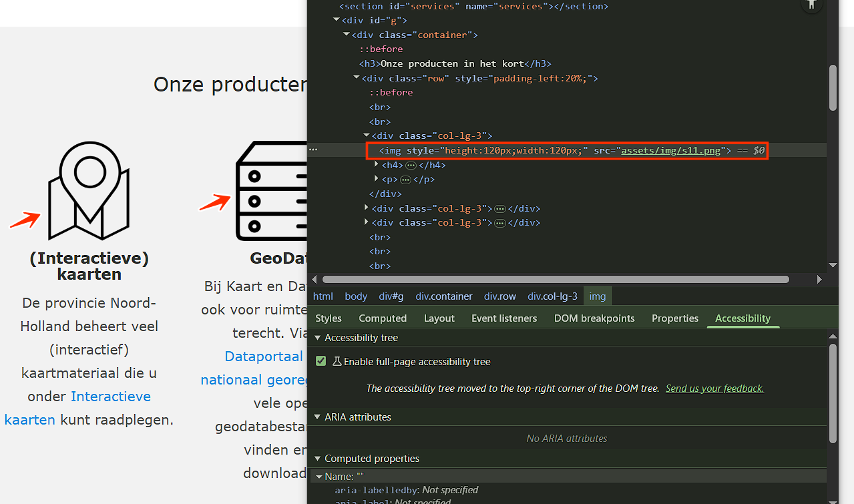The height and width of the screenshot is (504, 854).
Task: Click the ellipsis badge inside the h4 element
Action: pyautogui.click(x=411, y=165)
